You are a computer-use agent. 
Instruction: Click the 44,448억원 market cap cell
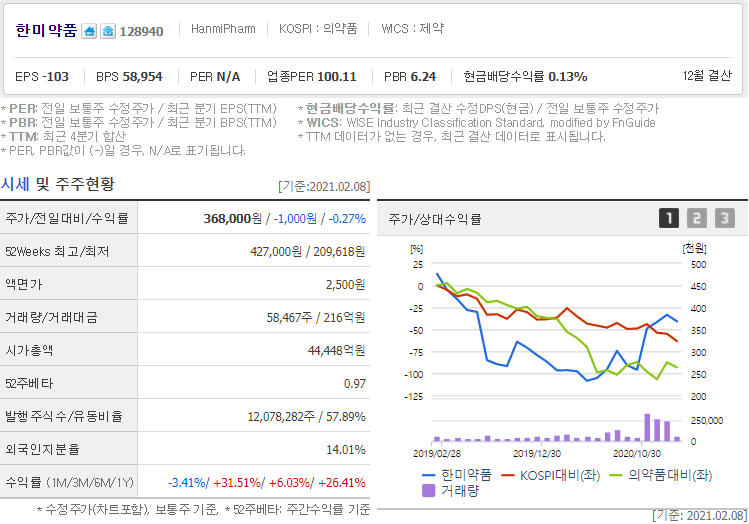[336, 351]
